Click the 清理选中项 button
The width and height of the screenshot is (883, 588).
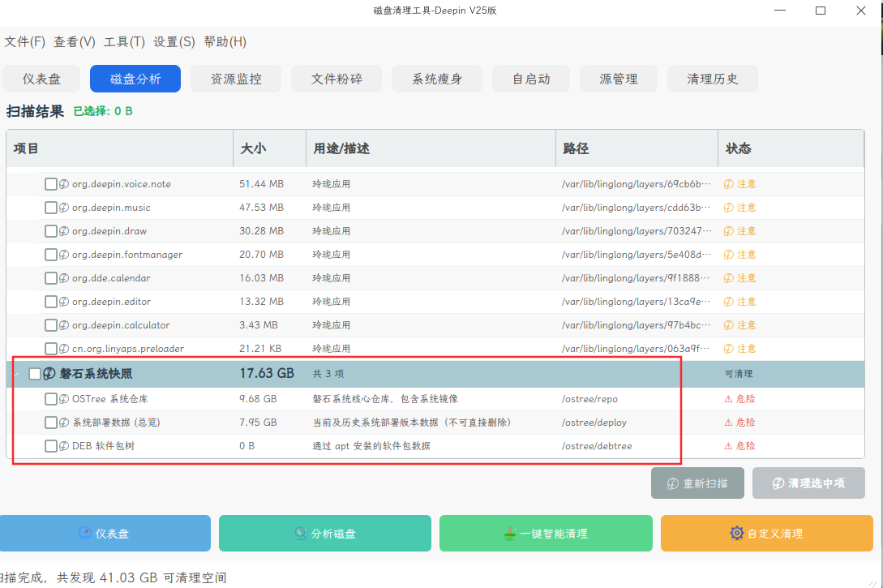point(808,483)
